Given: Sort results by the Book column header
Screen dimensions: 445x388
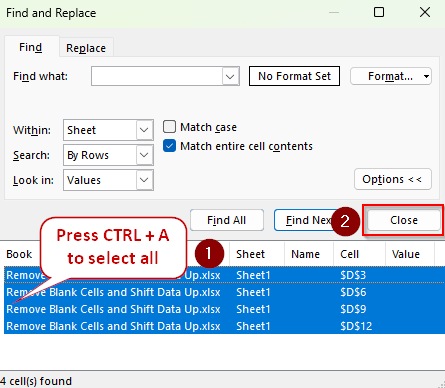Looking at the screenshot, I should 19,254.
